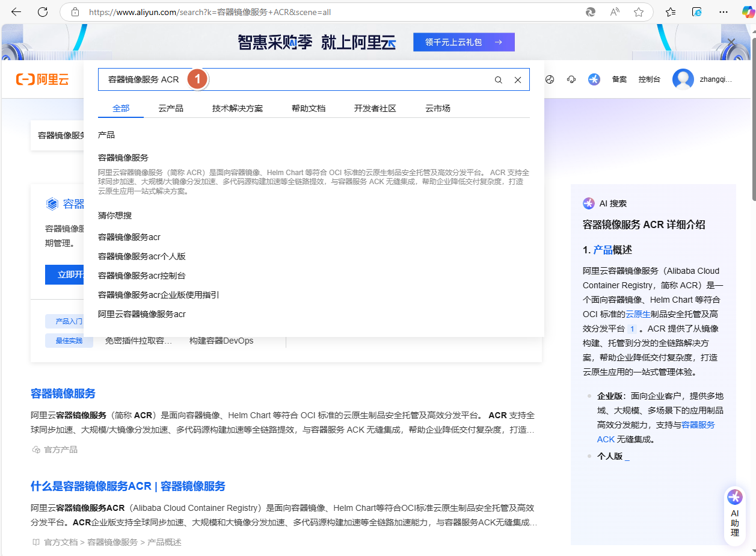Click the user avatar icon

tap(683, 79)
